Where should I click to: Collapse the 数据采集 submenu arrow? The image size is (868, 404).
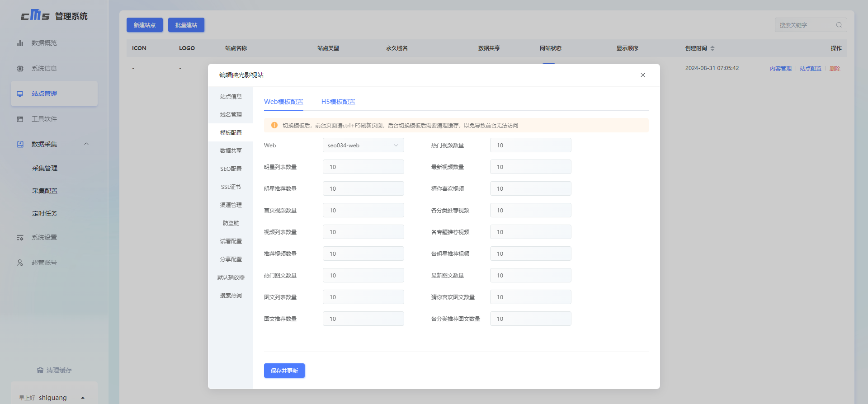coord(86,144)
